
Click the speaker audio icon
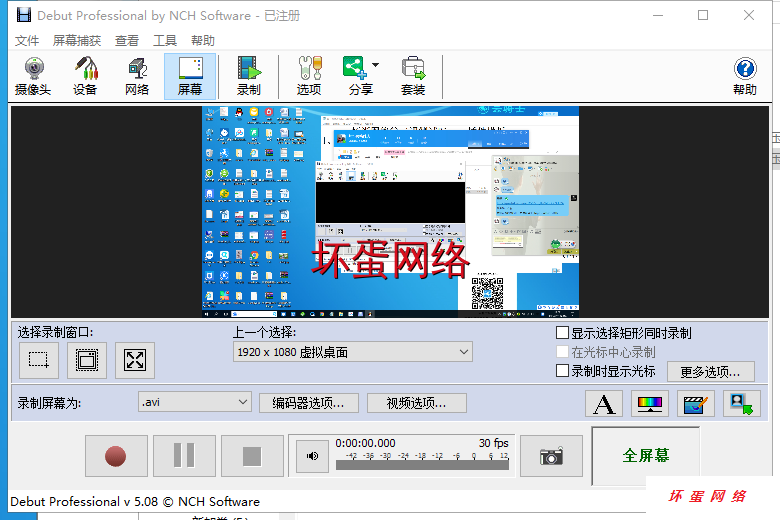312,456
